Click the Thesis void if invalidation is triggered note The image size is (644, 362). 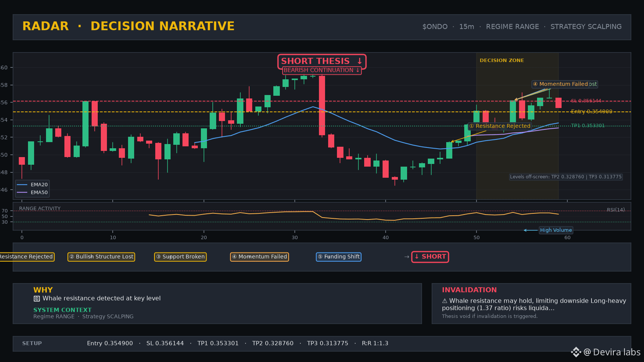[x=490, y=316]
